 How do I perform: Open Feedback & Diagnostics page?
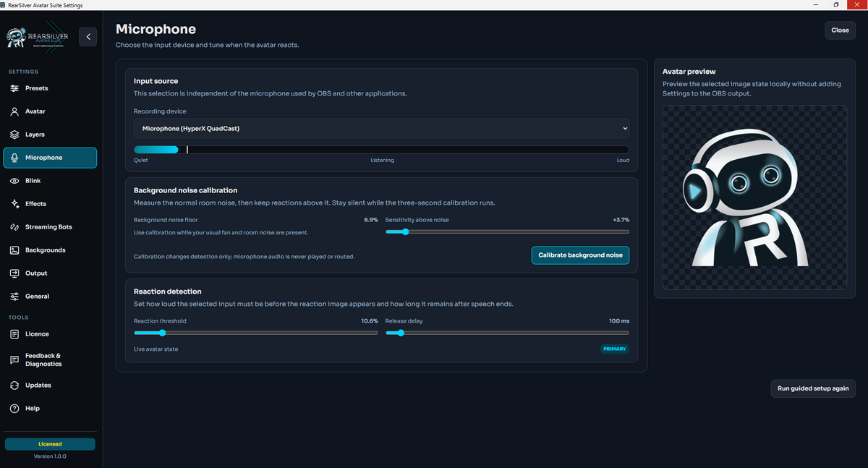[50, 359]
